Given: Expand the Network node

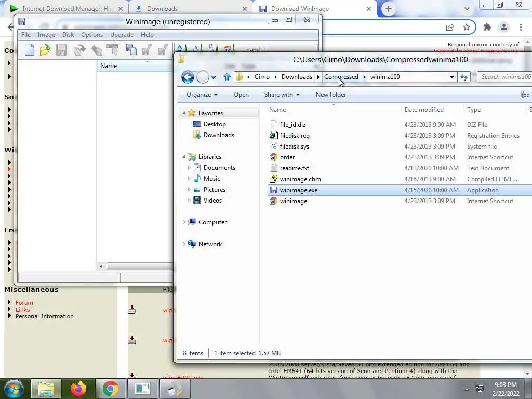Looking at the screenshot, I should 184,244.
